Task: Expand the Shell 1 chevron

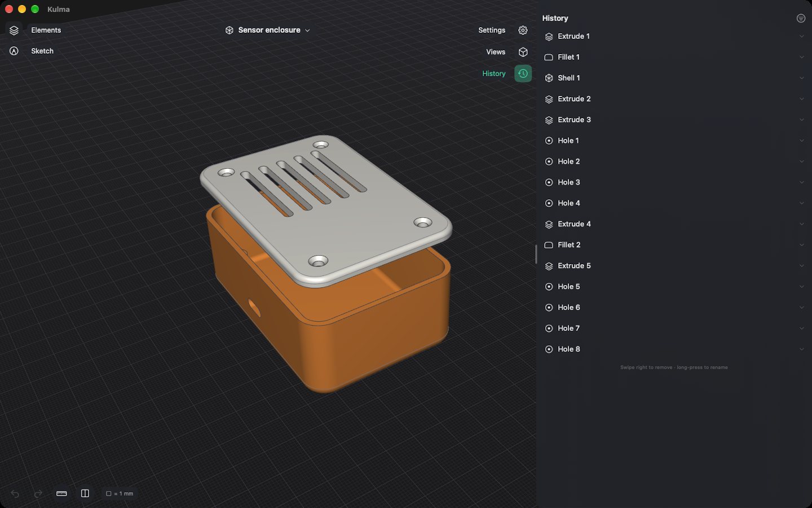Action: pyautogui.click(x=801, y=78)
